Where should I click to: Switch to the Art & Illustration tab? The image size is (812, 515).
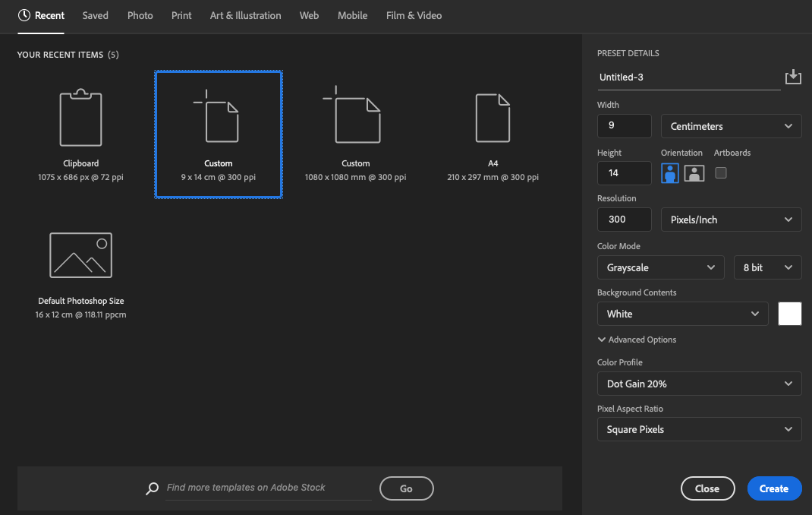[x=245, y=15]
